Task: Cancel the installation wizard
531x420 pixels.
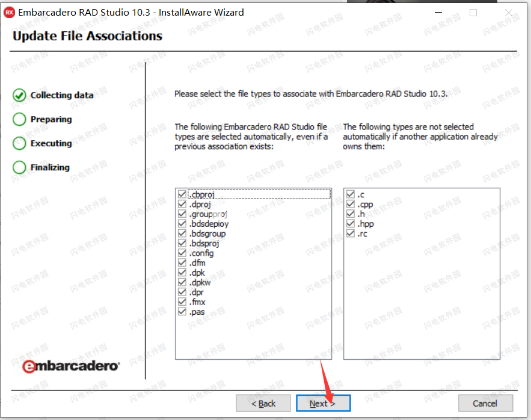Action: point(485,403)
